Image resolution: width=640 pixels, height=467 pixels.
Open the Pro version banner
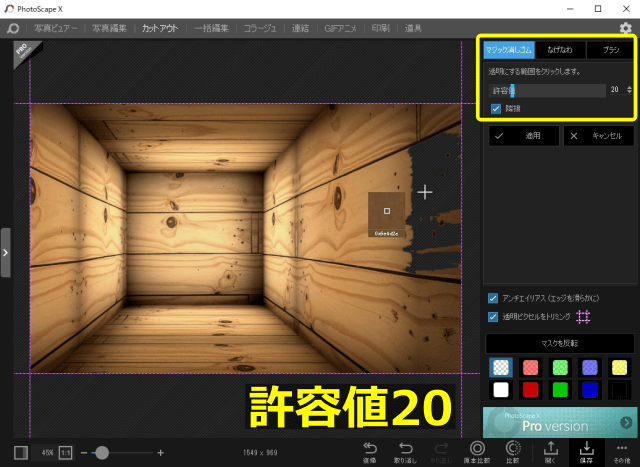[560, 423]
